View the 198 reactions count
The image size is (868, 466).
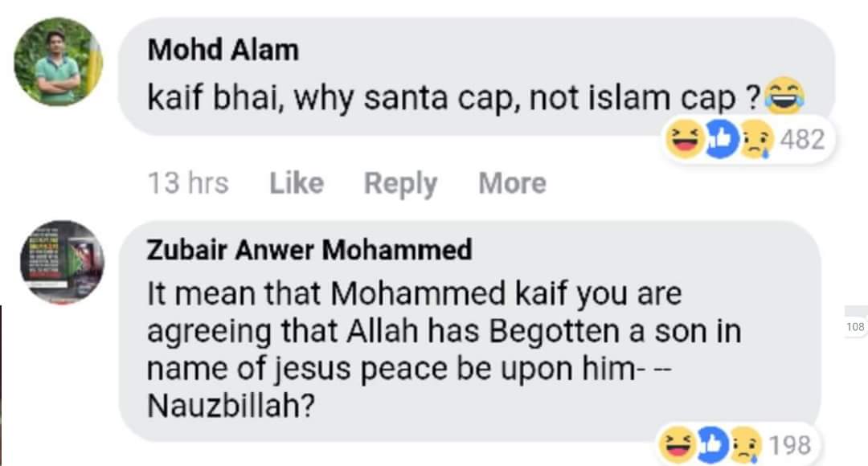pyautogui.click(x=790, y=444)
